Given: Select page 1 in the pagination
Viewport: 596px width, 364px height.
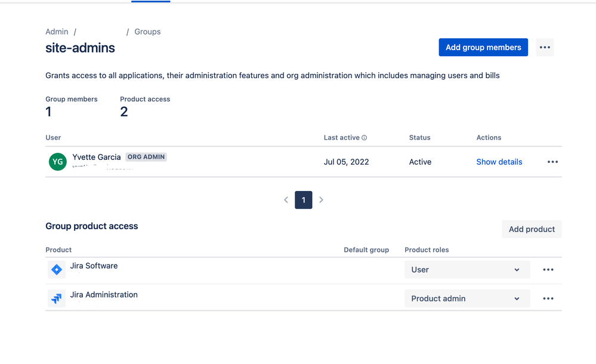Looking at the screenshot, I should click(x=303, y=200).
